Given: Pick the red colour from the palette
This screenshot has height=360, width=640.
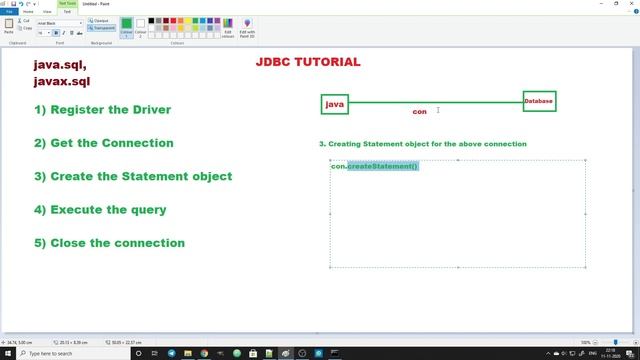Looking at the screenshot, I should click(x=173, y=20).
